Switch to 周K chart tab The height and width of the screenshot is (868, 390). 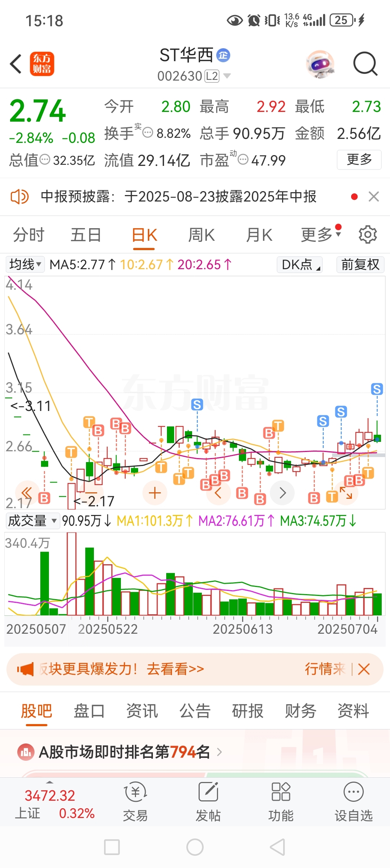click(201, 235)
